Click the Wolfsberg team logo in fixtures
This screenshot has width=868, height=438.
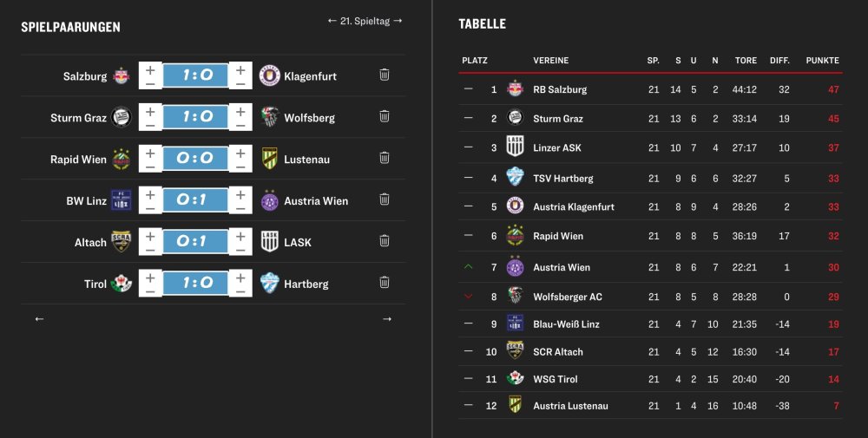coord(269,117)
